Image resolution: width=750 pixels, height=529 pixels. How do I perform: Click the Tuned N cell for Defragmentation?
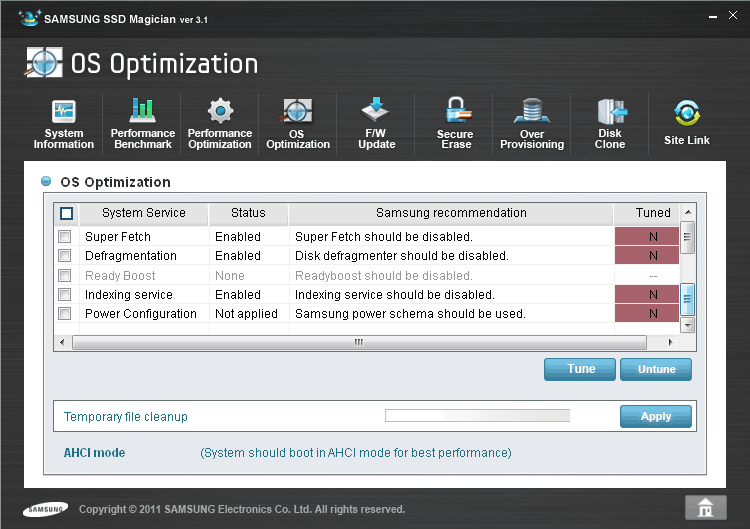click(647, 255)
